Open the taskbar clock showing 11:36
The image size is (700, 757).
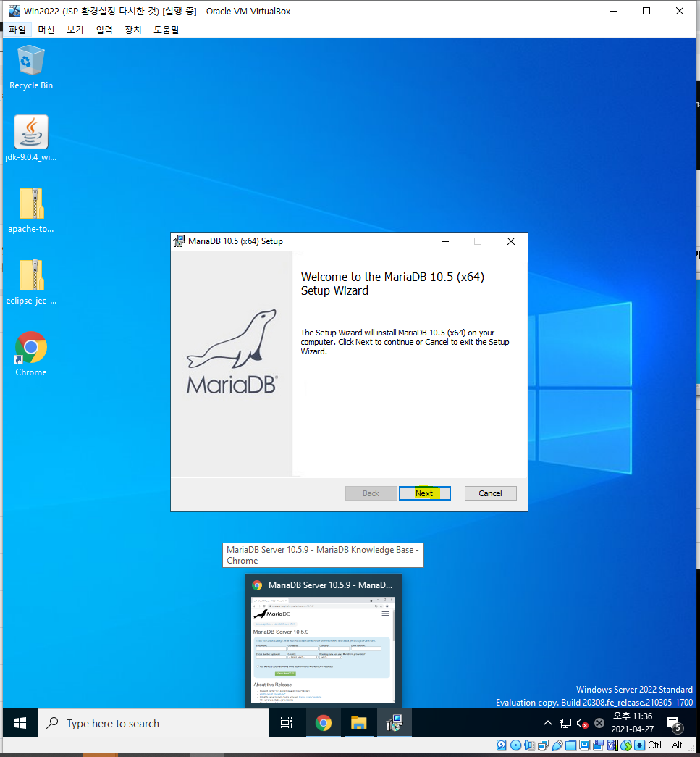pos(633,723)
